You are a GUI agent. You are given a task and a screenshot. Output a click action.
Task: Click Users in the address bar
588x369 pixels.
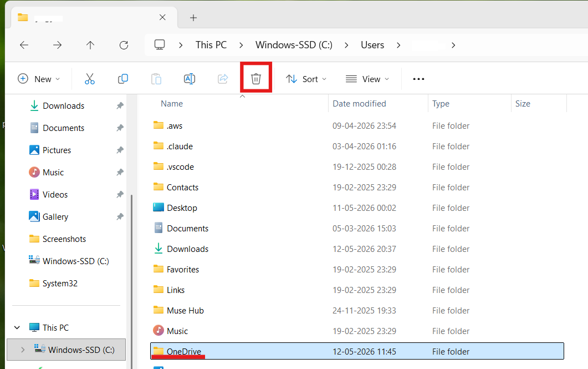coord(372,45)
